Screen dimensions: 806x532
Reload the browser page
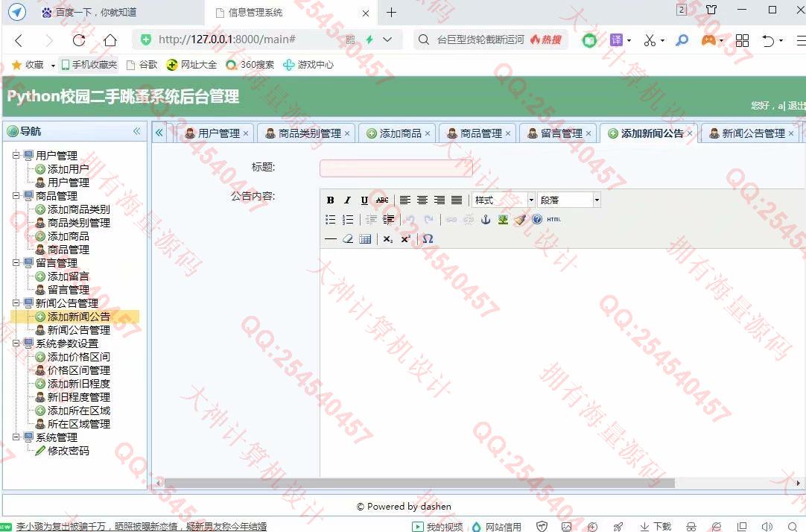point(79,39)
